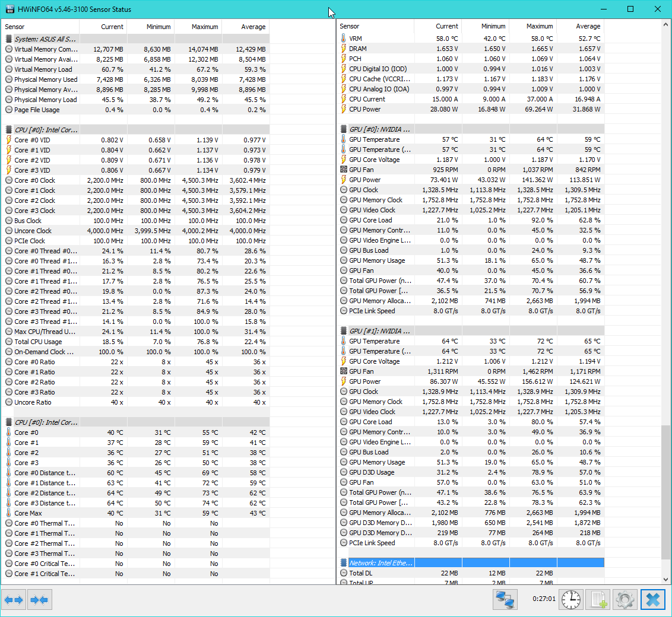Click the left pane Minimum column header
The image size is (672, 617).
(151, 27)
